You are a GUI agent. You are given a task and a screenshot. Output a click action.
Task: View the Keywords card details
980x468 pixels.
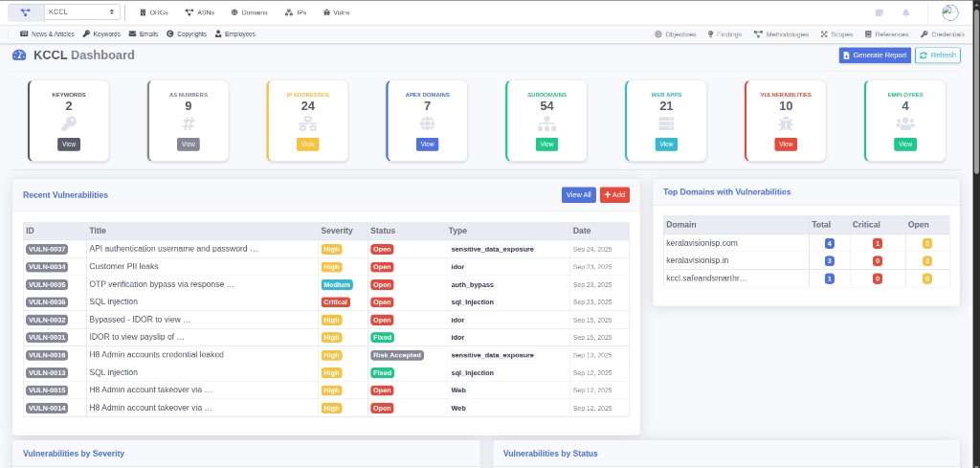point(69,145)
